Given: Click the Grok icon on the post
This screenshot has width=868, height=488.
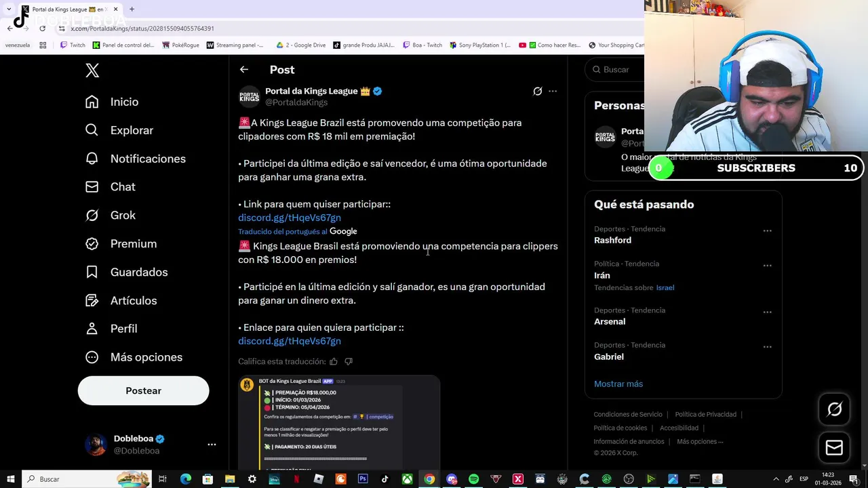Looking at the screenshot, I should pyautogui.click(x=538, y=91).
